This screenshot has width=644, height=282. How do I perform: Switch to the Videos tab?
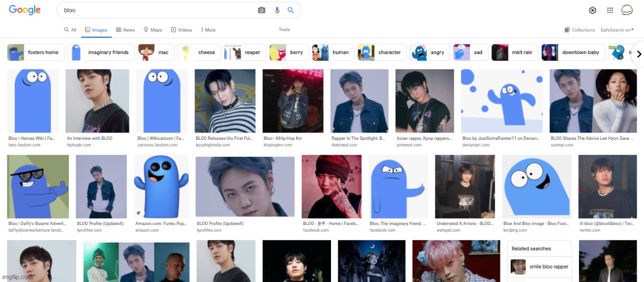[x=181, y=30]
